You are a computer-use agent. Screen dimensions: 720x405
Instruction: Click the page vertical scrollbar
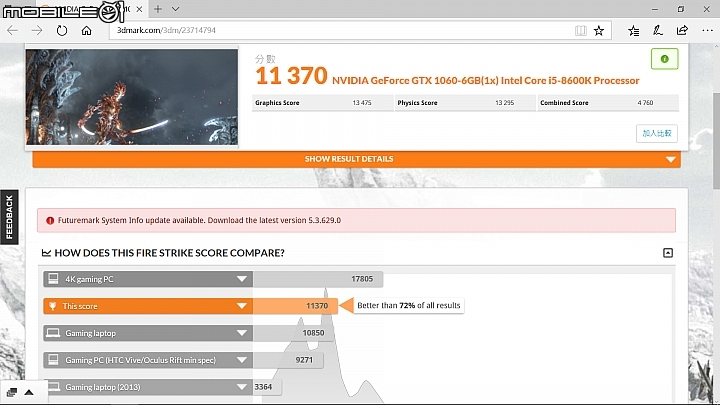[x=716, y=140]
